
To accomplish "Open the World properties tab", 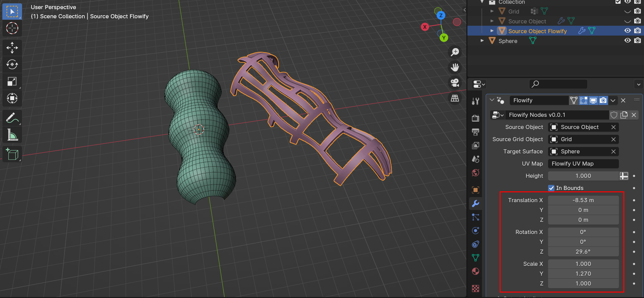I will (476, 173).
